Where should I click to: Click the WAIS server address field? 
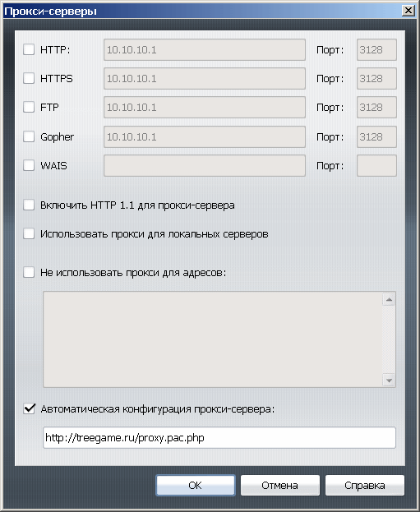205,165
